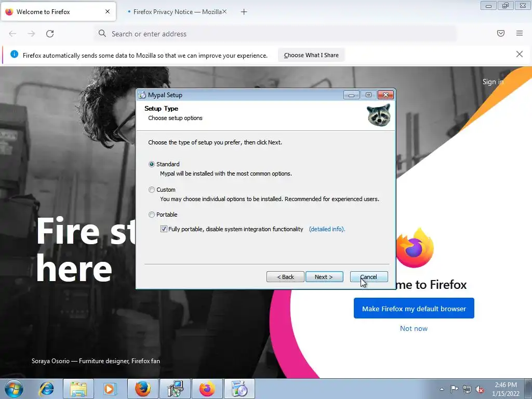Click the installer computer icon in taskbar
The height and width of the screenshot is (399, 532).
tap(175, 389)
